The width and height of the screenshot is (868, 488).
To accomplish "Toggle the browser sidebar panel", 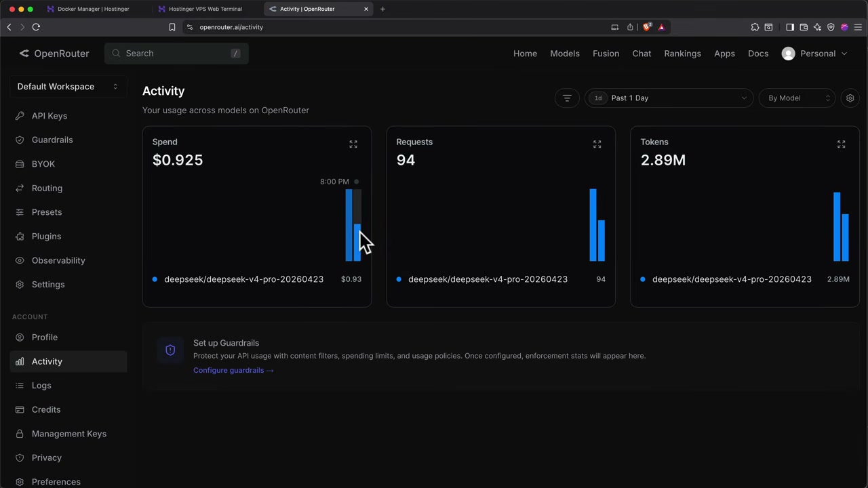I will [x=790, y=27].
